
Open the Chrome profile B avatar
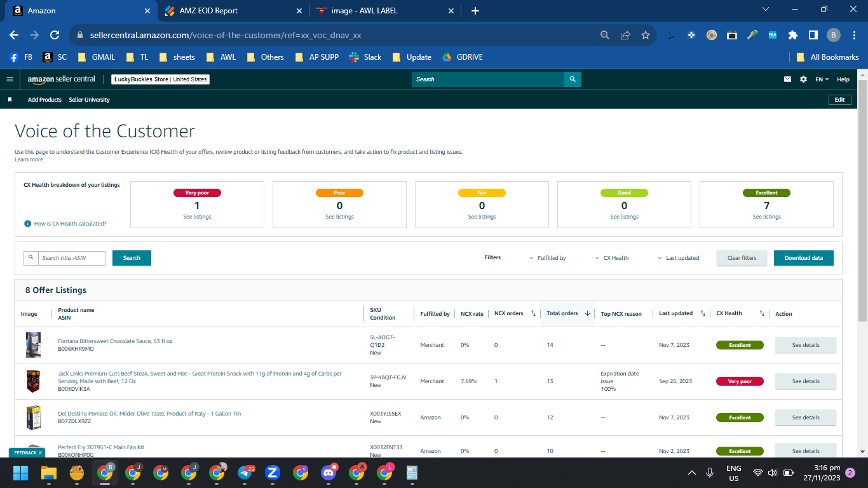pyautogui.click(x=833, y=36)
